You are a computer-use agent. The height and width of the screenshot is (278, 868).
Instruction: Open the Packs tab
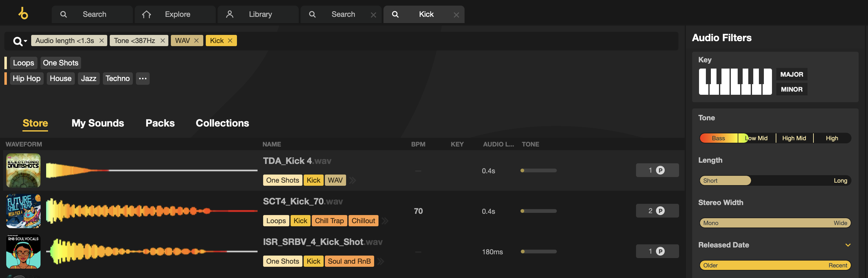(160, 123)
